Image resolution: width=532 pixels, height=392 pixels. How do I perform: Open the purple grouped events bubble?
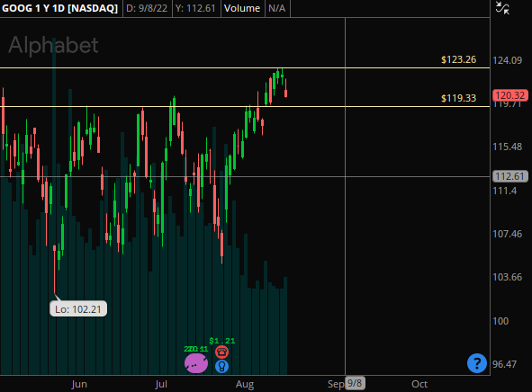(x=196, y=363)
